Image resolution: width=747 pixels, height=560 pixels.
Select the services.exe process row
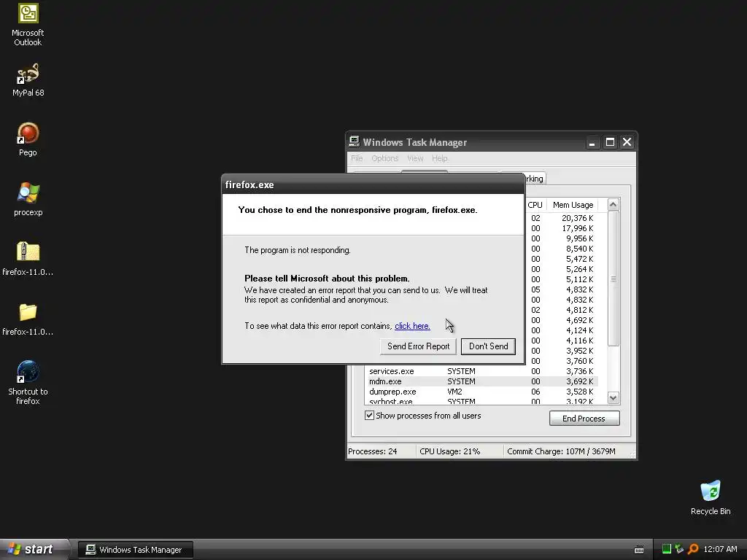[x=482, y=371]
